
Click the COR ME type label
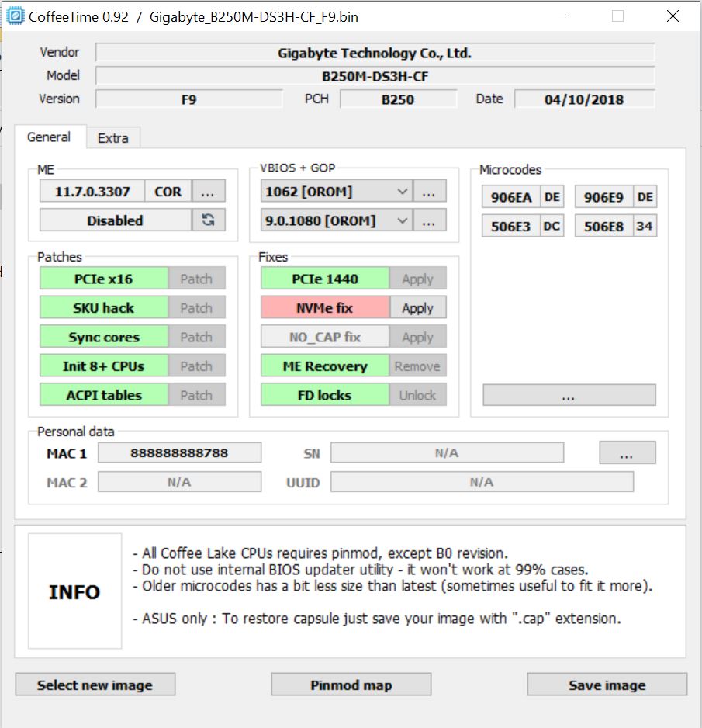point(168,191)
